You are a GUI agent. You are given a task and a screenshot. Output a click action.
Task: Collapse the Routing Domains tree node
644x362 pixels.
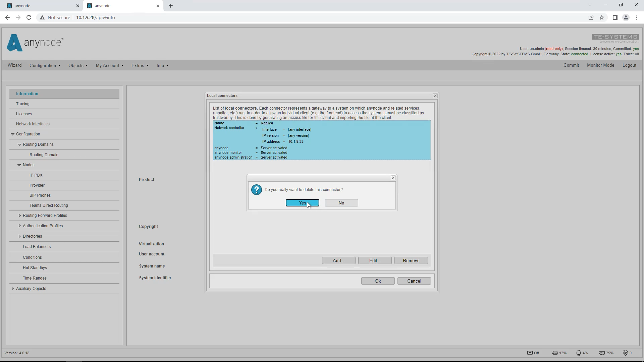19,144
